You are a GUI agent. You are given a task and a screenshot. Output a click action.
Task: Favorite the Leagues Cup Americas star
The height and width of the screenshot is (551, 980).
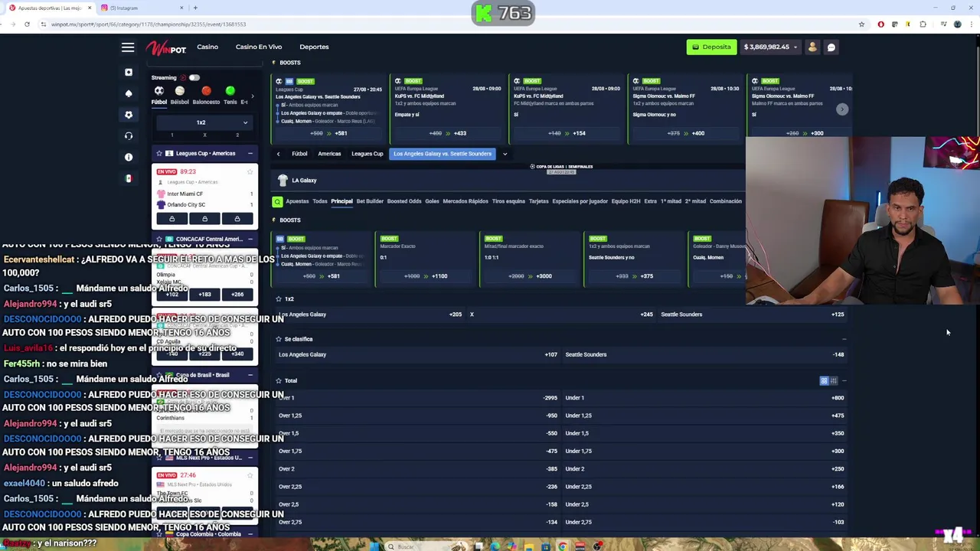[x=159, y=154]
